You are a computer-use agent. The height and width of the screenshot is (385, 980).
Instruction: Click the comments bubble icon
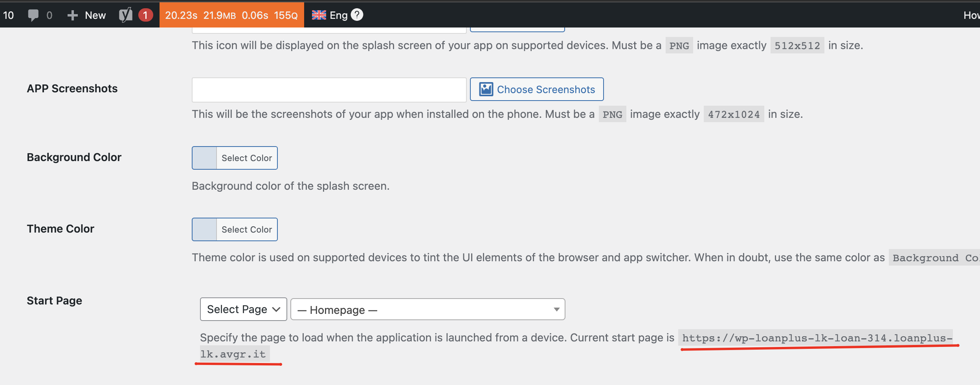[33, 15]
